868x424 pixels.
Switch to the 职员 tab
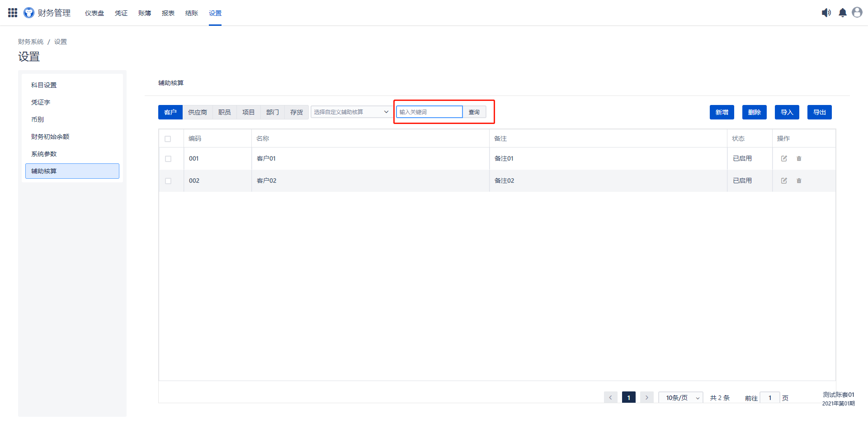pyautogui.click(x=225, y=112)
